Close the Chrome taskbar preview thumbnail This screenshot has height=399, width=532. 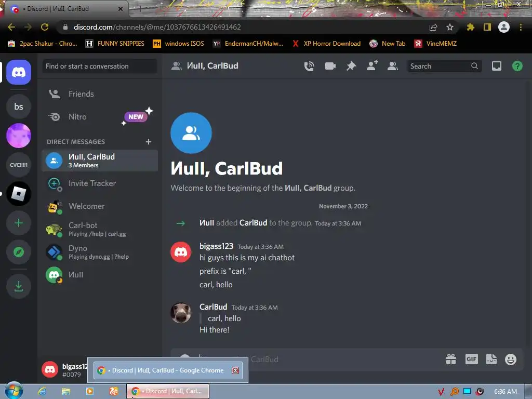(235, 370)
